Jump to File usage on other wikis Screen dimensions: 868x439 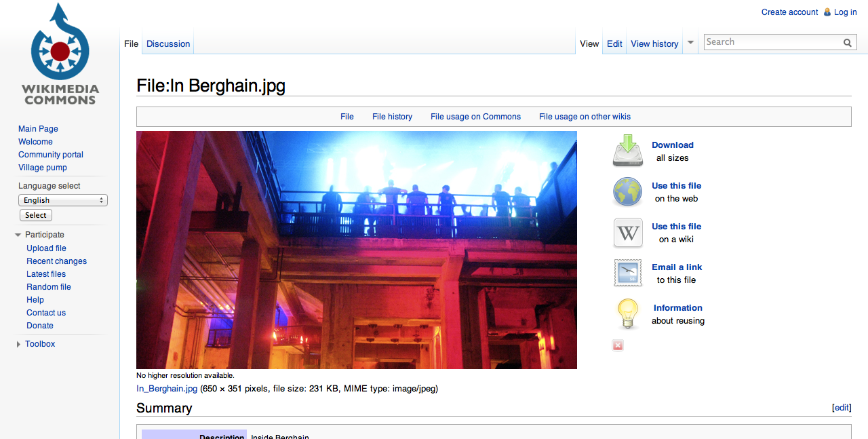click(585, 117)
